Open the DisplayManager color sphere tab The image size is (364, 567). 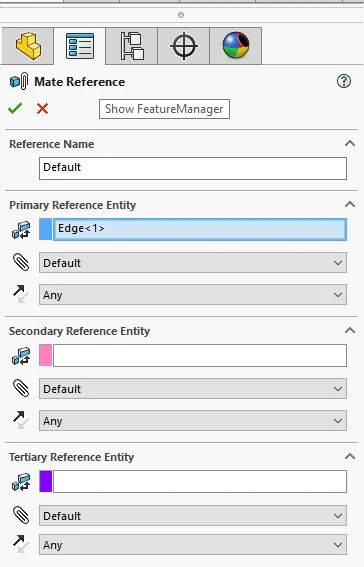236,46
